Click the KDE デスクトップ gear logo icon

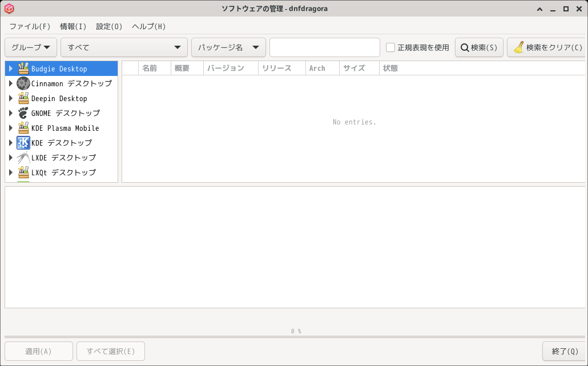click(23, 143)
